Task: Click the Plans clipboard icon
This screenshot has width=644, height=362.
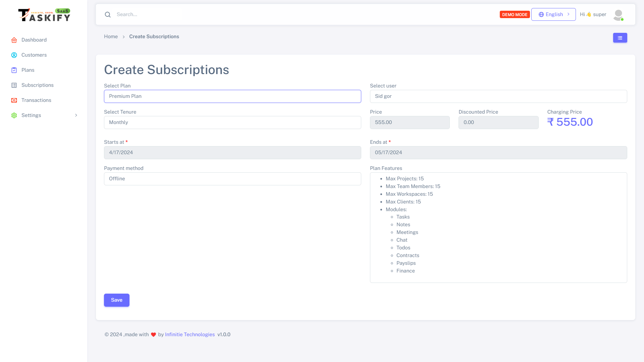Action: [14, 70]
